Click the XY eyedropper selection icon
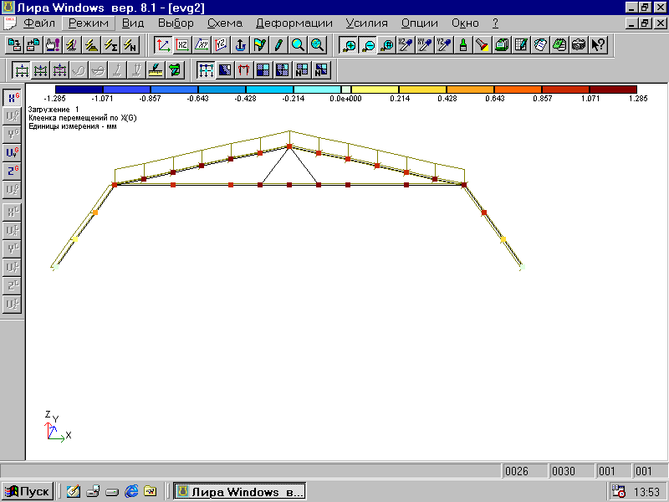Image resolution: width=669 pixels, height=502 pixels. (425, 45)
